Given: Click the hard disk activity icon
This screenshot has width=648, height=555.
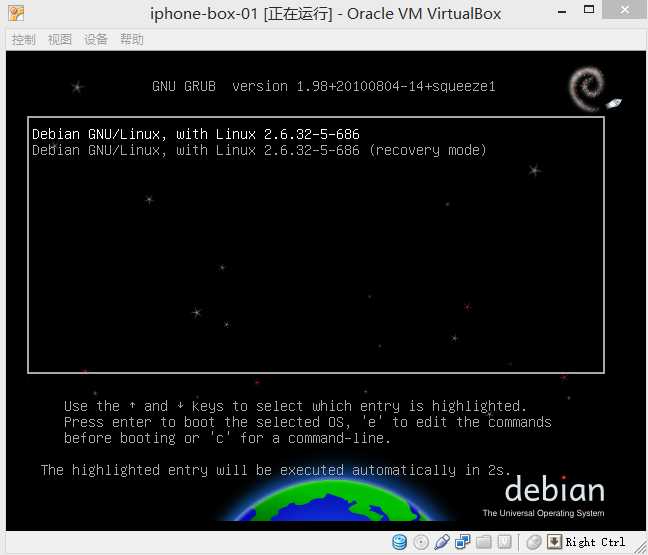Looking at the screenshot, I should [x=399, y=542].
